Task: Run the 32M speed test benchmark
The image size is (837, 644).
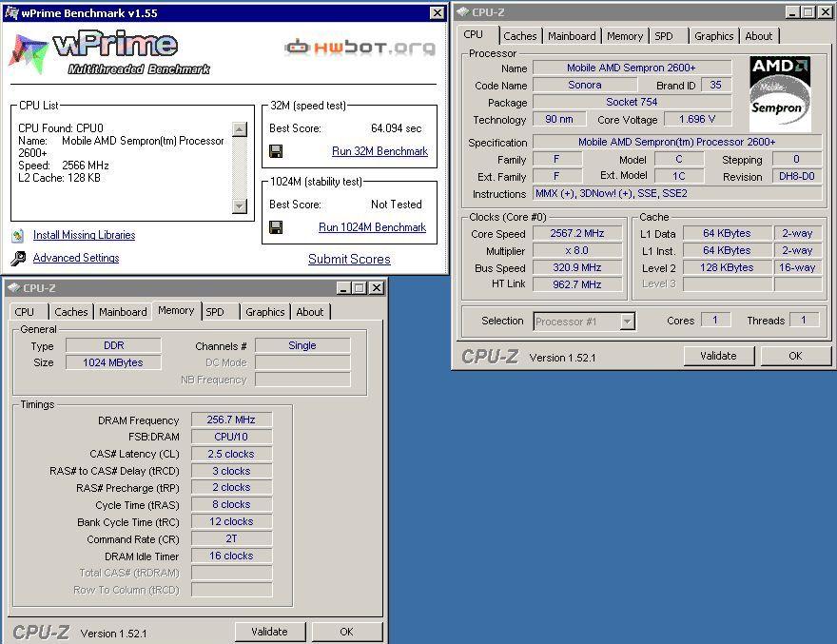Action: tap(380, 151)
